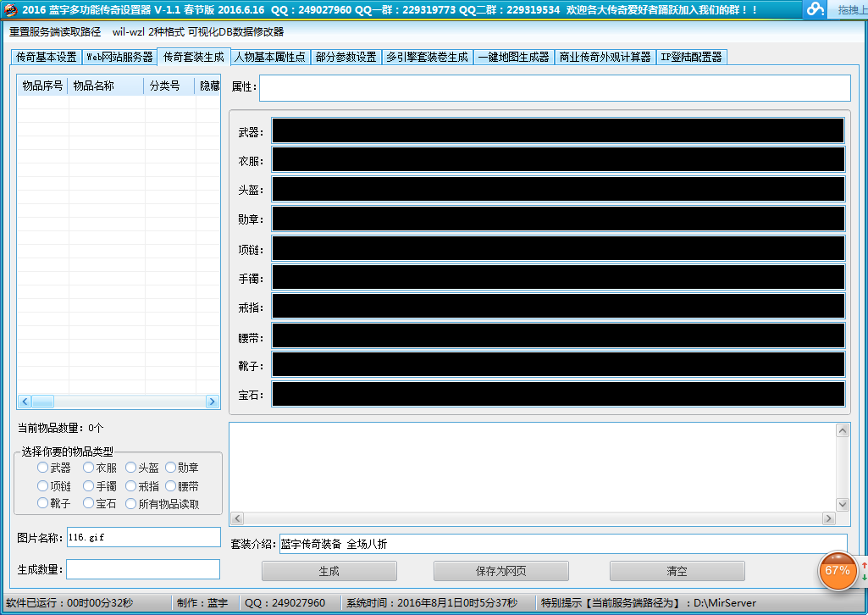Click 重置服务端读取路径 menu item

pyautogui.click(x=55, y=32)
